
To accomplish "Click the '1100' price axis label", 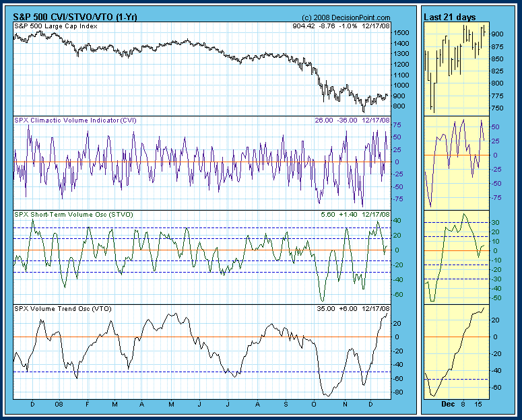I will point(401,75).
